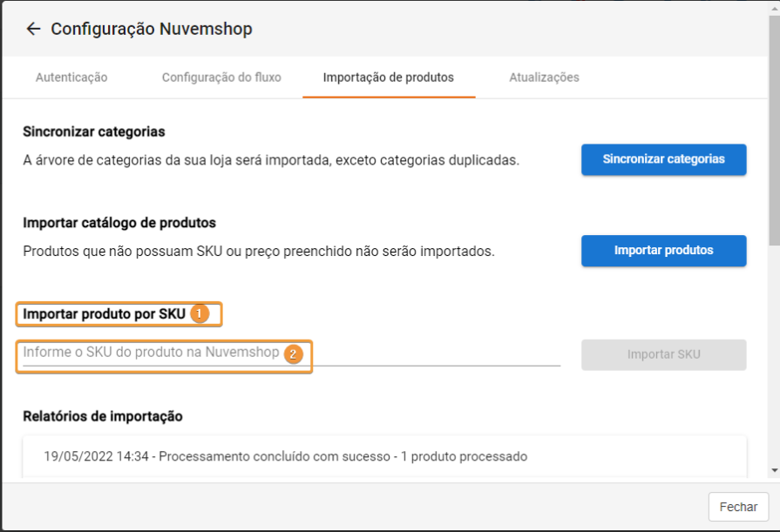Viewport: 780px width, 532px height.
Task: Open the 19/05/2022 14:34 import report entry
Action: pyautogui.click(x=384, y=456)
